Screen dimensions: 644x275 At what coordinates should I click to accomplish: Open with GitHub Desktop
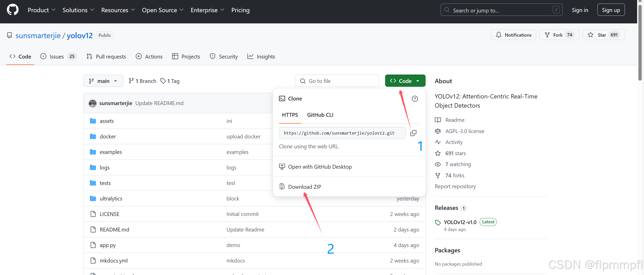coord(320,167)
